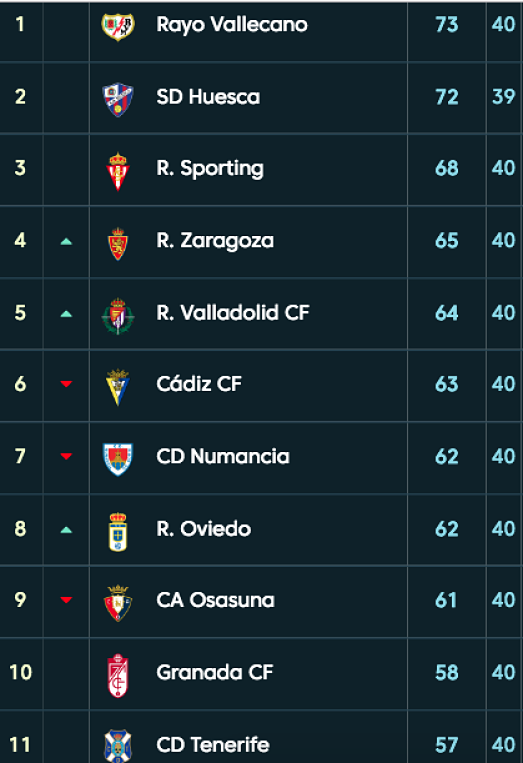Click the R. Valladolid CF crest
Screen dimensions: 523x763
pos(118,316)
